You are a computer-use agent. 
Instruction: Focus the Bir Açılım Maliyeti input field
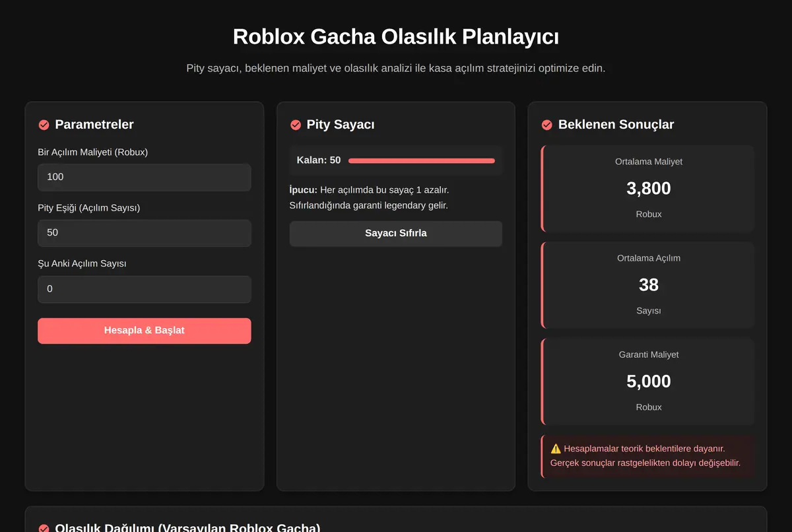(145, 177)
